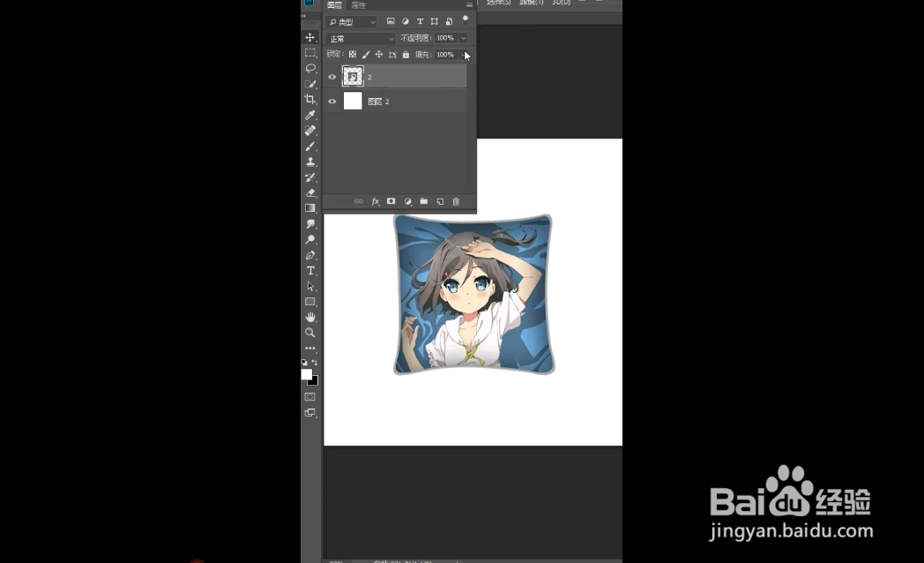Screen dimensions: 924x563
Task: Select the Smudge tool
Action: pyautogui.click(x=310, y=224)
